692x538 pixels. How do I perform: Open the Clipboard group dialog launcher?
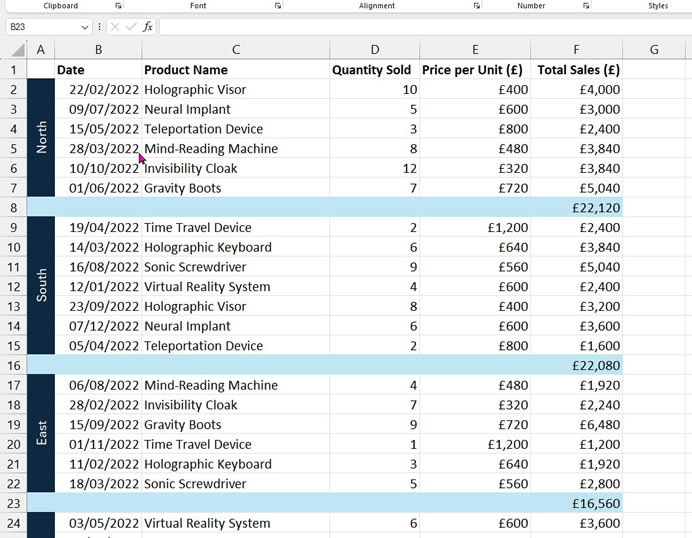pyautogui.click(x=118, y=6)
